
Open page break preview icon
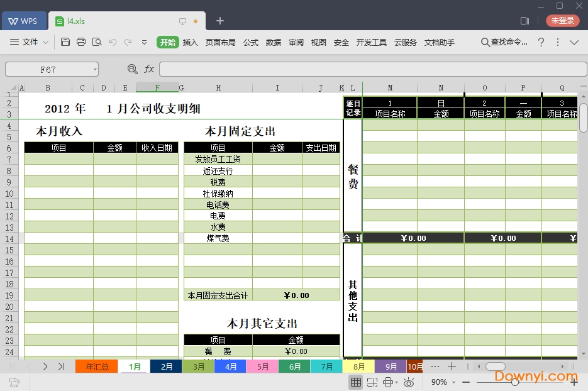point(372,382)
